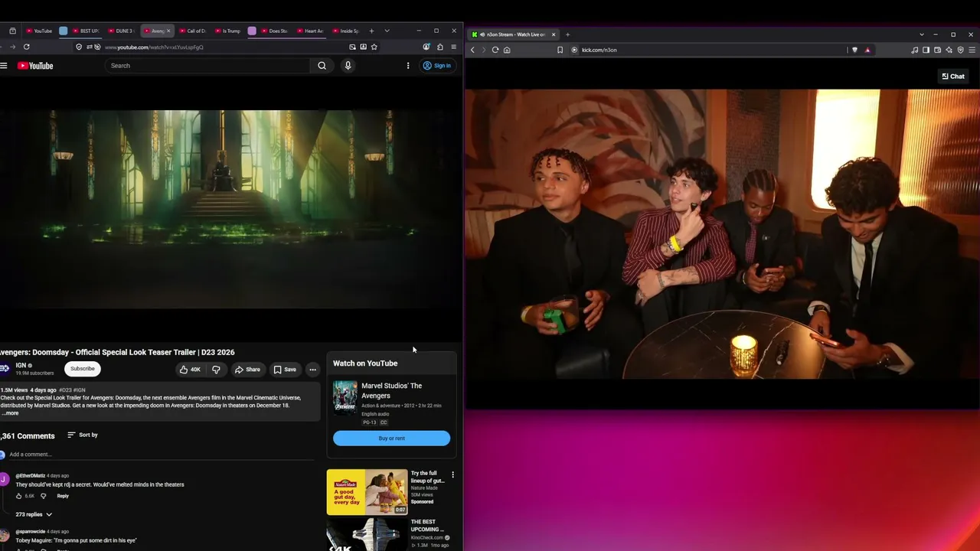
Task: Open the Nature Made sponsored video thumbnail
Action: (x=367, y=492)
